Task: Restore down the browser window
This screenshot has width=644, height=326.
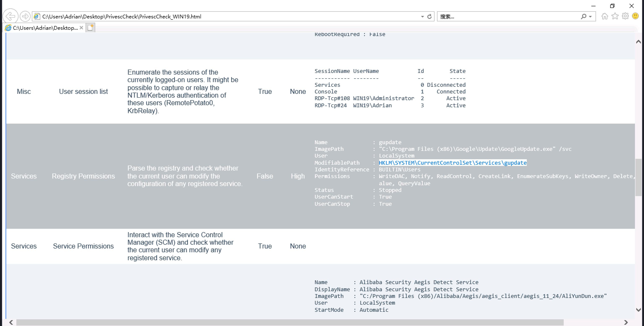Action: point(612,6)
